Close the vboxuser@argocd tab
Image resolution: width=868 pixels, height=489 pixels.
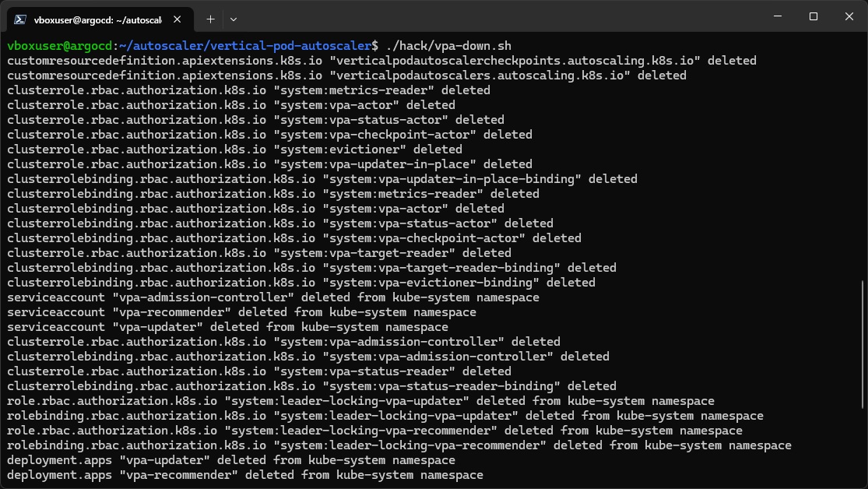[177, 19]
